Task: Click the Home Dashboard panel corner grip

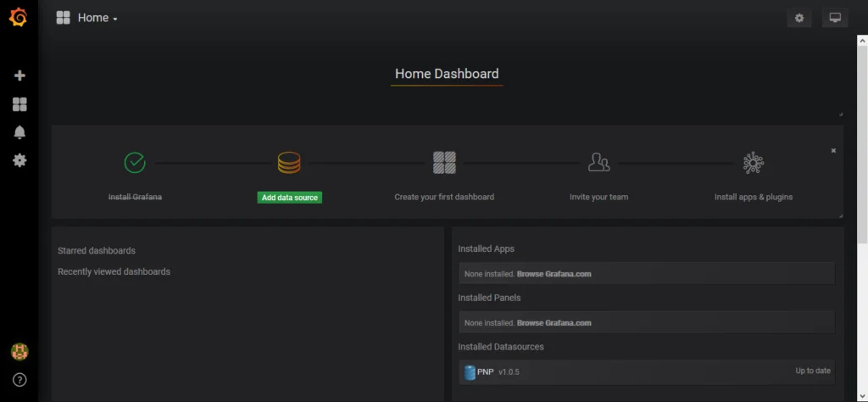Action: pyautogui.click(x=840, y=114)
